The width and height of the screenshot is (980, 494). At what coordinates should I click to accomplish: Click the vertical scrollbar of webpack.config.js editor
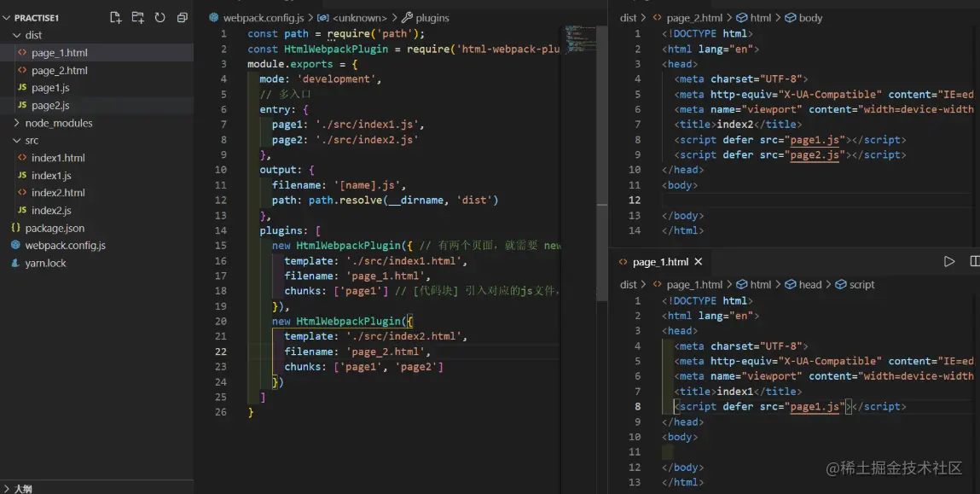pyautogui.click(x=602, y=163)
